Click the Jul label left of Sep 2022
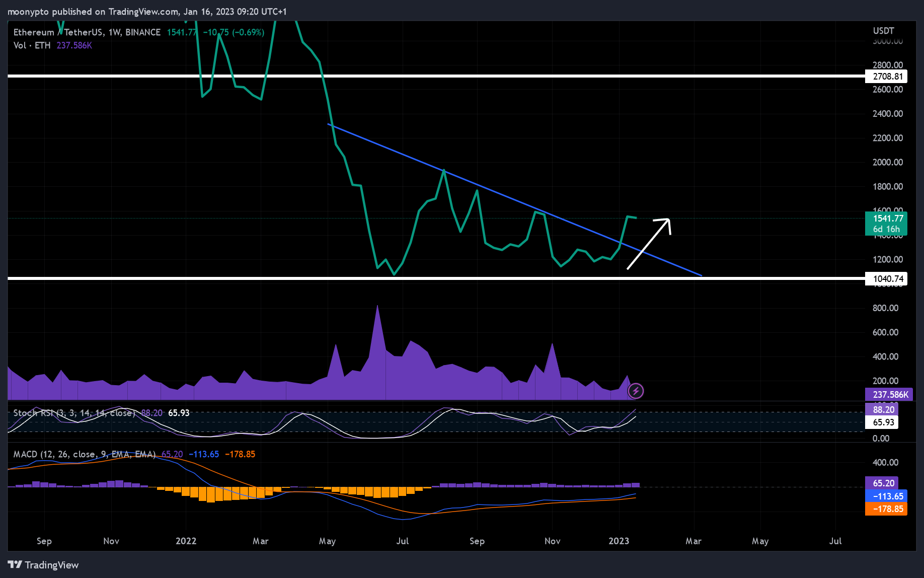Viewport: 924px width, 578px height. click(402, 541)
